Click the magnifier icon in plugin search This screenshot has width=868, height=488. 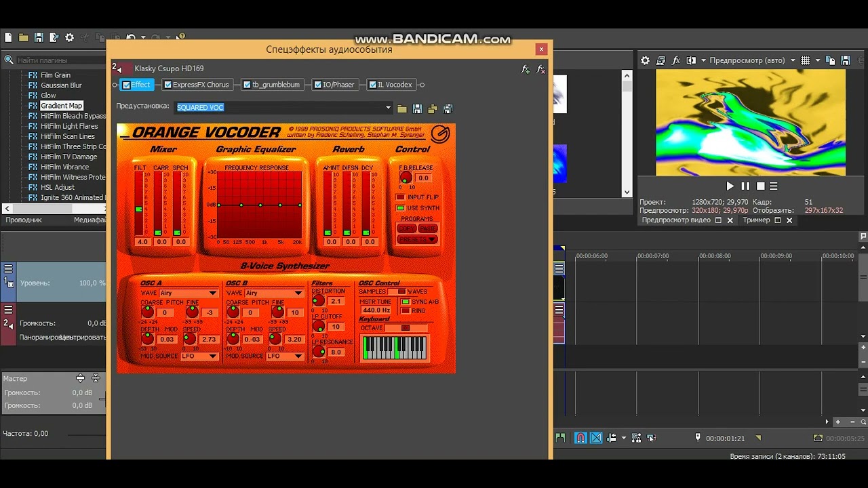(x=9, y=60)
